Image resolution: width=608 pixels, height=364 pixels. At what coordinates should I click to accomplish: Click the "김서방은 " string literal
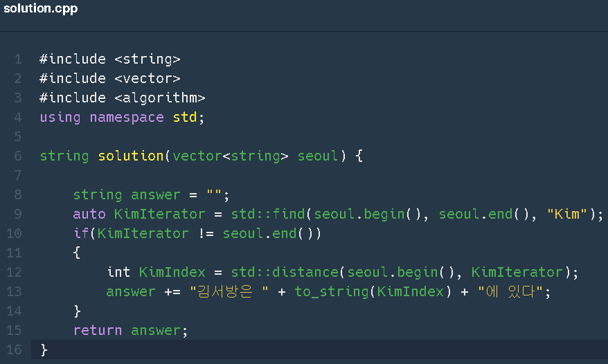tap(229, 291)
